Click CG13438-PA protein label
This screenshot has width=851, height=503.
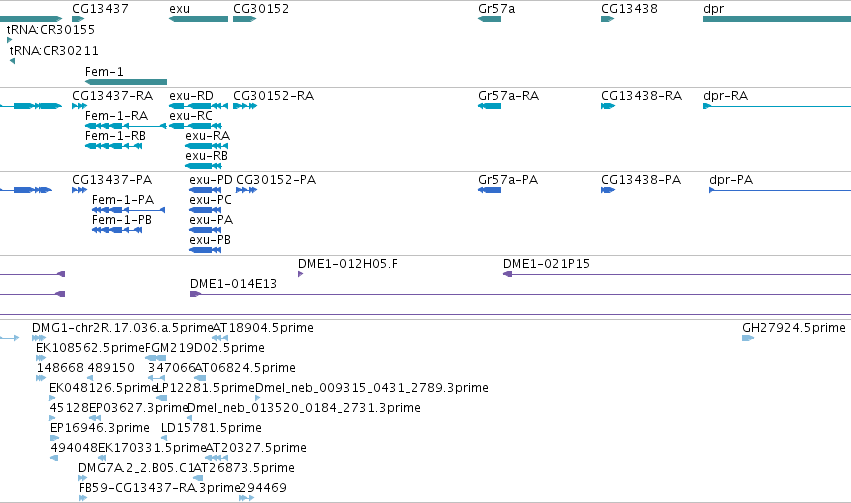(641, 180)
